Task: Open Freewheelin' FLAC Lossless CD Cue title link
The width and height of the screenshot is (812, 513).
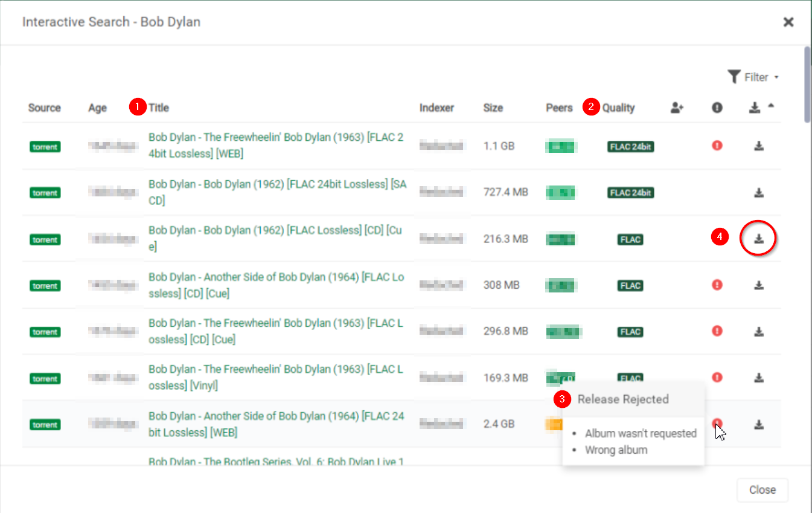Action: coord(275,331)
